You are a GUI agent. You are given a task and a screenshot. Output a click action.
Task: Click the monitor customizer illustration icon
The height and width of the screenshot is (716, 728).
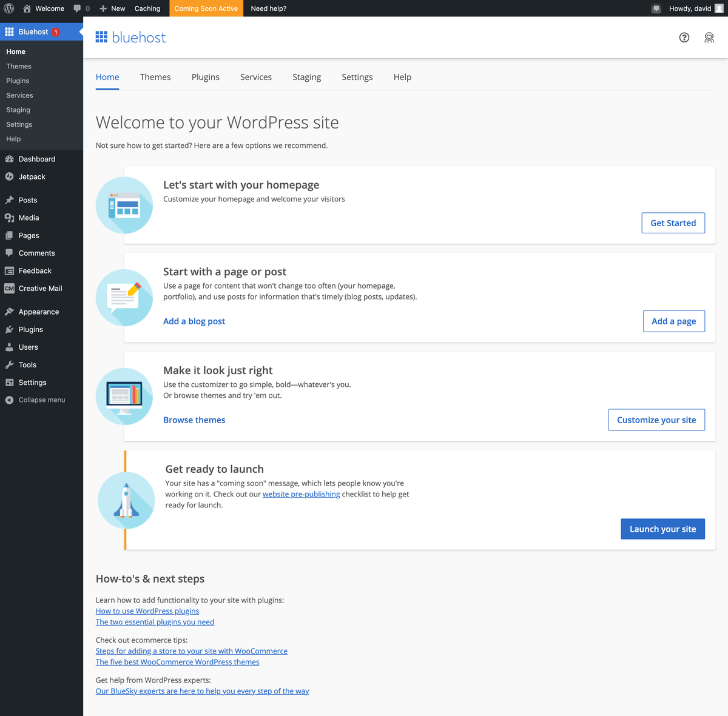124,396
